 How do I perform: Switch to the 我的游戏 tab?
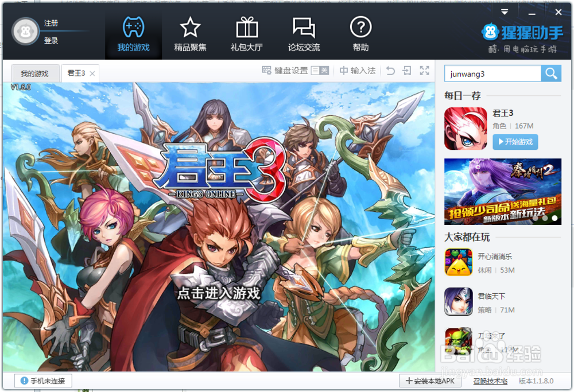(35, 73)
